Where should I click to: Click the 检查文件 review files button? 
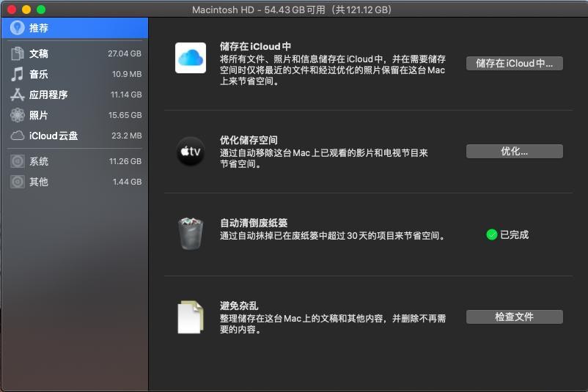coord(515,317)
